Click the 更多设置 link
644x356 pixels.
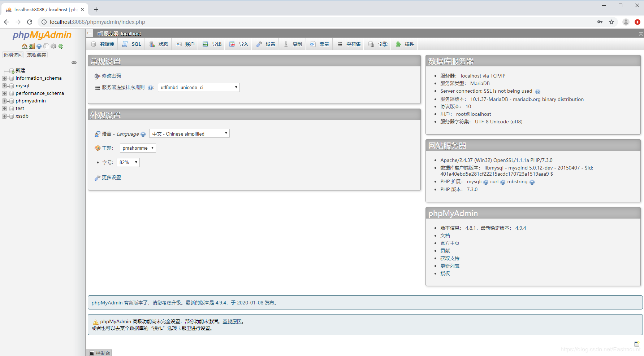point(111,177)
